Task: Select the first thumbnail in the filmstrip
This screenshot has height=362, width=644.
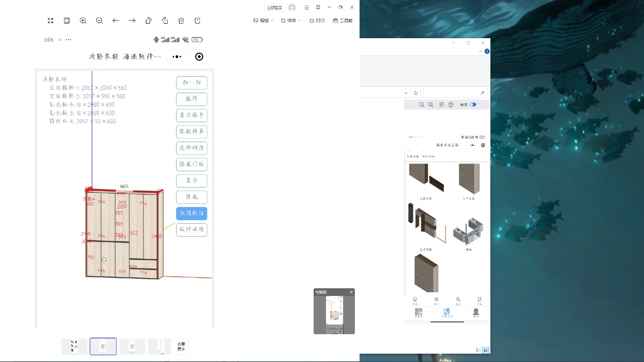Action: point(74,347)
